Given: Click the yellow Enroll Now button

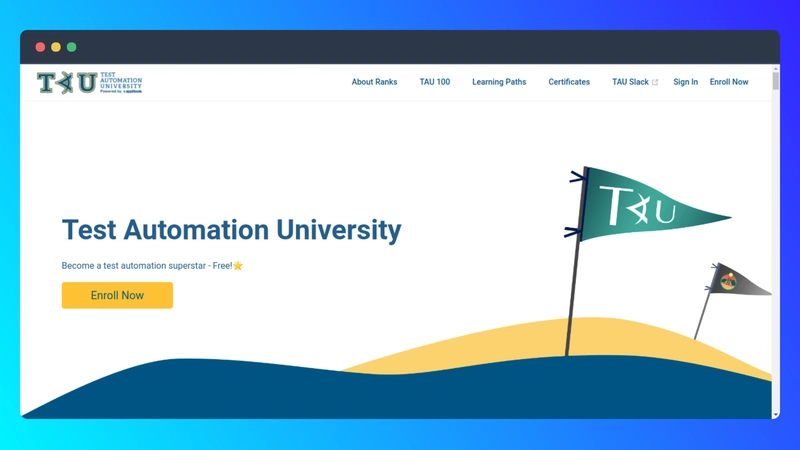Looking at the screenshot, I should (117, 295).
